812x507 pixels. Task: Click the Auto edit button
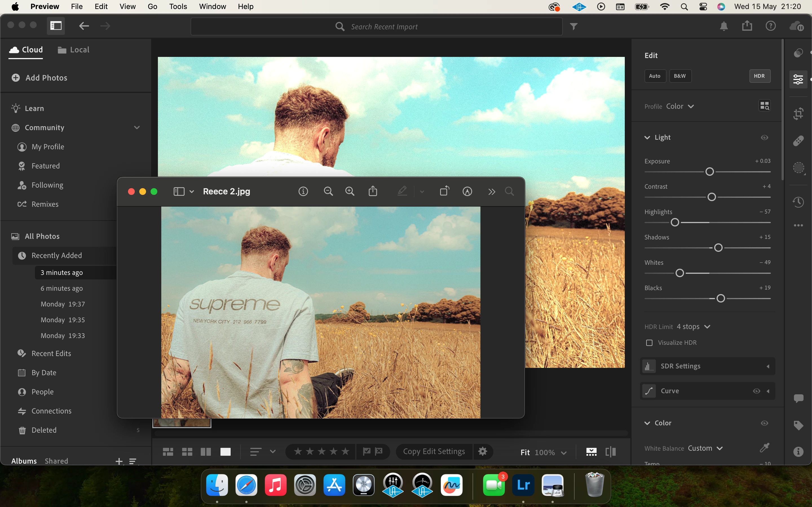655,76
